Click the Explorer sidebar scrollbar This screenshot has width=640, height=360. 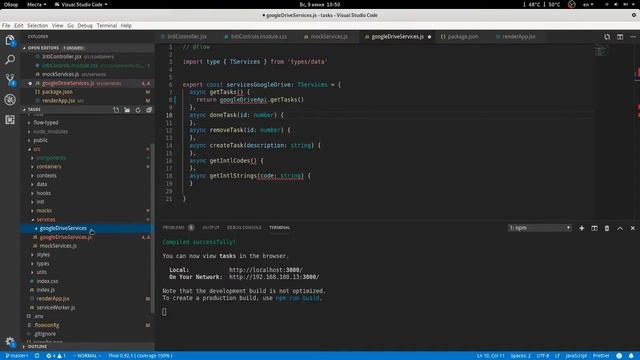pos(153,229)
